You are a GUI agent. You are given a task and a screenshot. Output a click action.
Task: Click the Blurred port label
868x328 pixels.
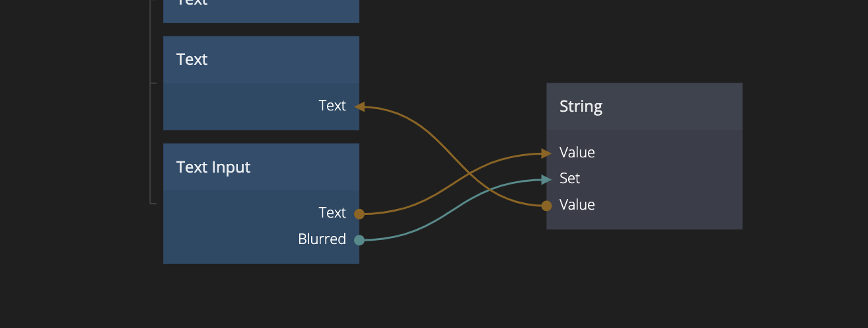point(322,239)
